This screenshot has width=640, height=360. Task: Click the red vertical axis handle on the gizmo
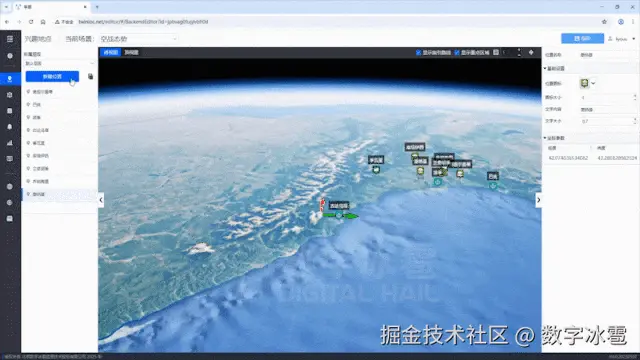[x=322, y=204]
